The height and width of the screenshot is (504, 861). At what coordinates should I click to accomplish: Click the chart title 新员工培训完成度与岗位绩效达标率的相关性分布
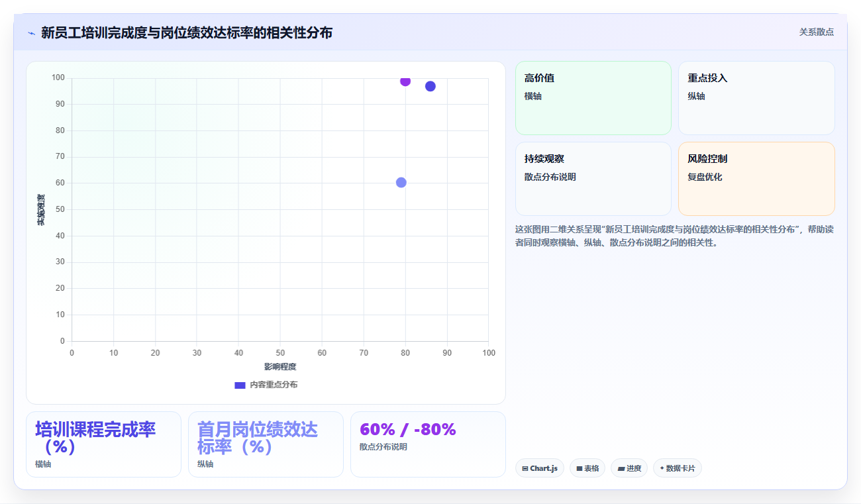coord(187,32)
